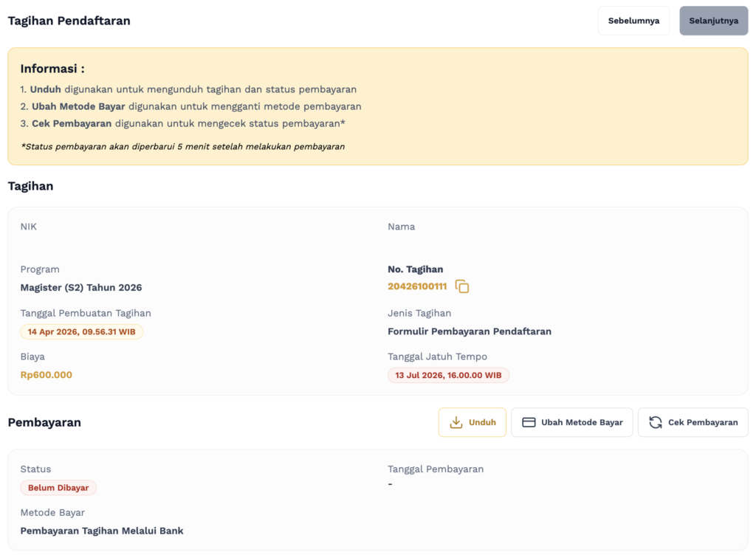Click Formulir Pembayaran Pendaftaran text
756x558 pixels.
[470, 331]
